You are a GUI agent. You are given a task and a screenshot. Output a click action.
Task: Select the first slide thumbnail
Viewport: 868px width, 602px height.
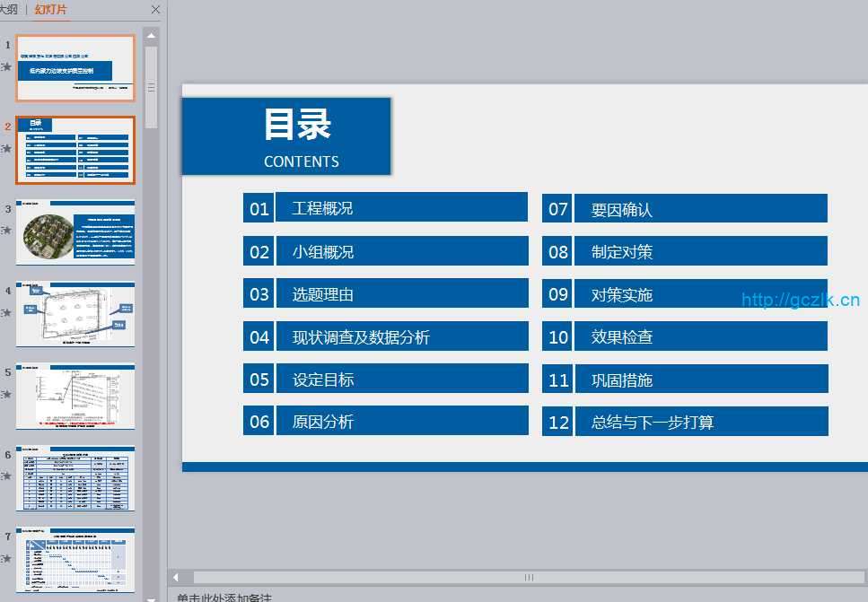coord(75,68)
